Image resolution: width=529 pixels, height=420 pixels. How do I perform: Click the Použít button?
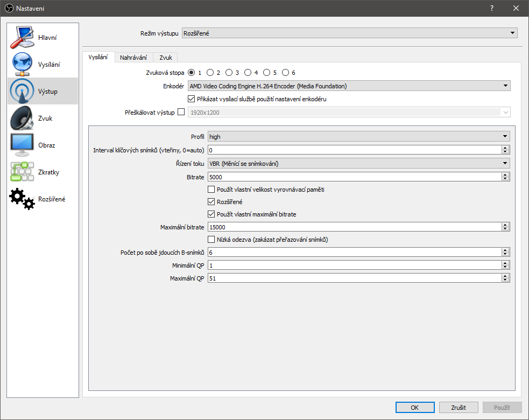click(x=502, y=408)
